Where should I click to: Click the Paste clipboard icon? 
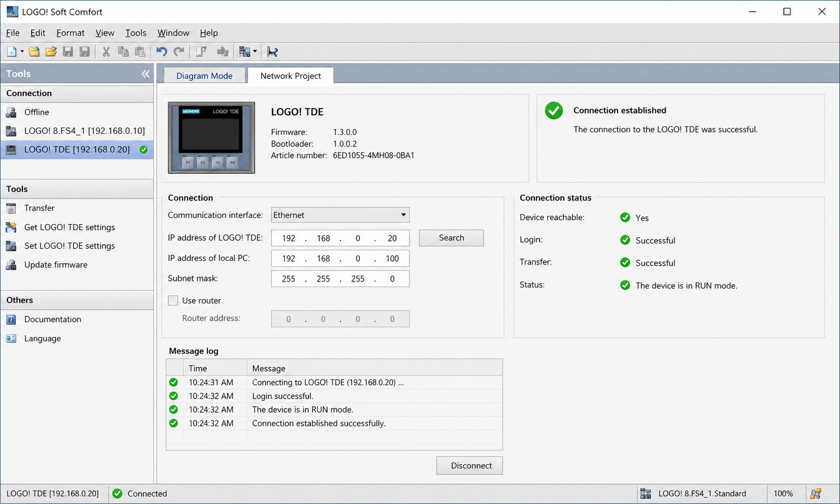(x=140, y=51)
